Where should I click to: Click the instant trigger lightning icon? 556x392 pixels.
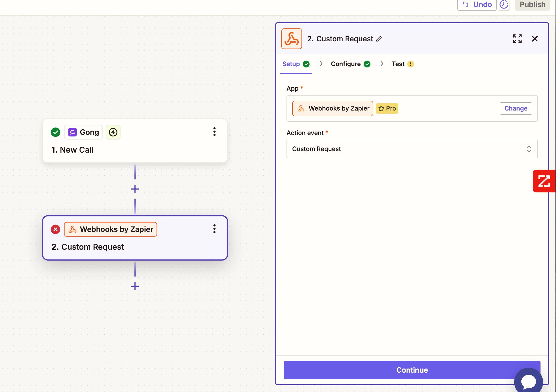pos(113,132)
